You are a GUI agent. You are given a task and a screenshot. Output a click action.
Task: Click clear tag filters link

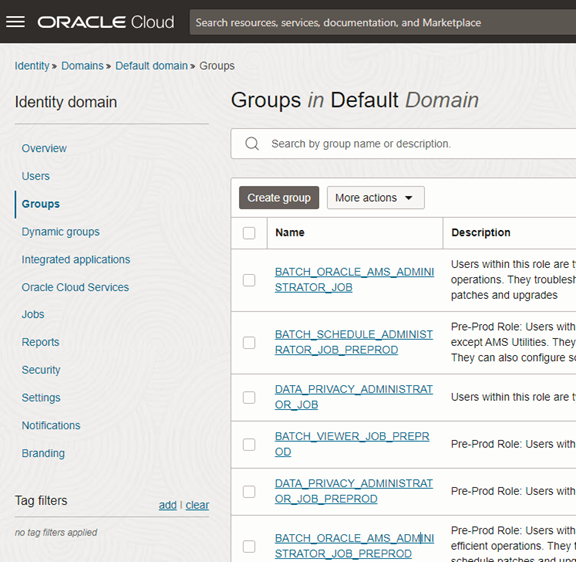[197, 505]
